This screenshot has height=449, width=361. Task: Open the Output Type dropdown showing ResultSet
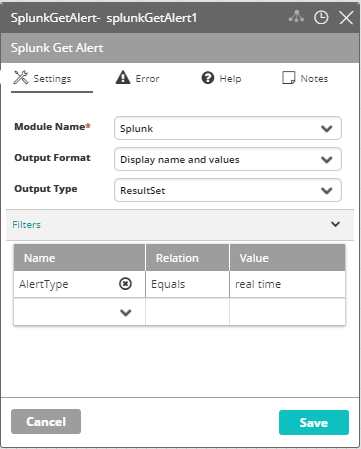point(228,190)
